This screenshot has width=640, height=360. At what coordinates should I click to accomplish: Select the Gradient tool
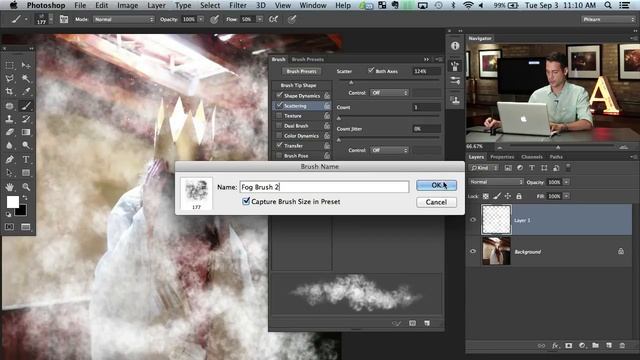click(x=26, y=132)
